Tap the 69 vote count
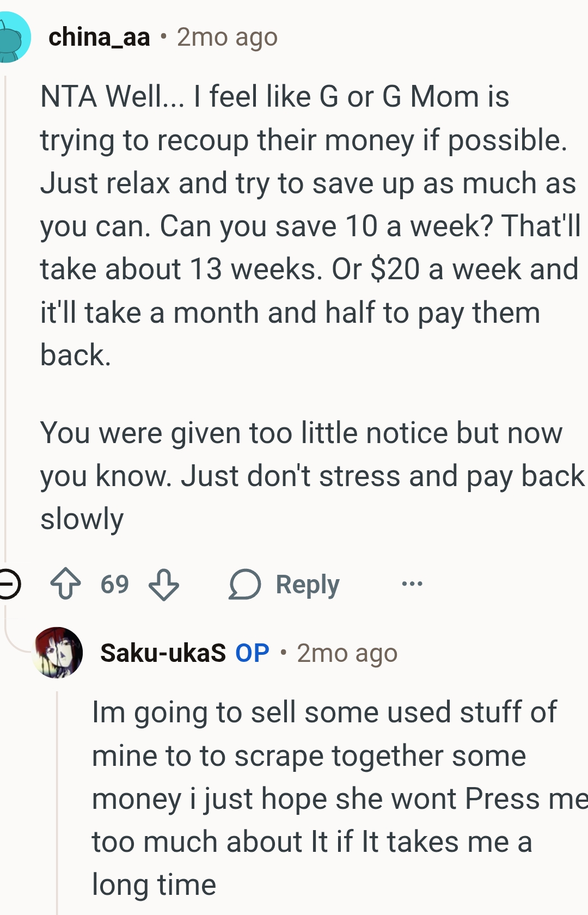This screenshot has height=915, width=588. (x=114, y=584)
